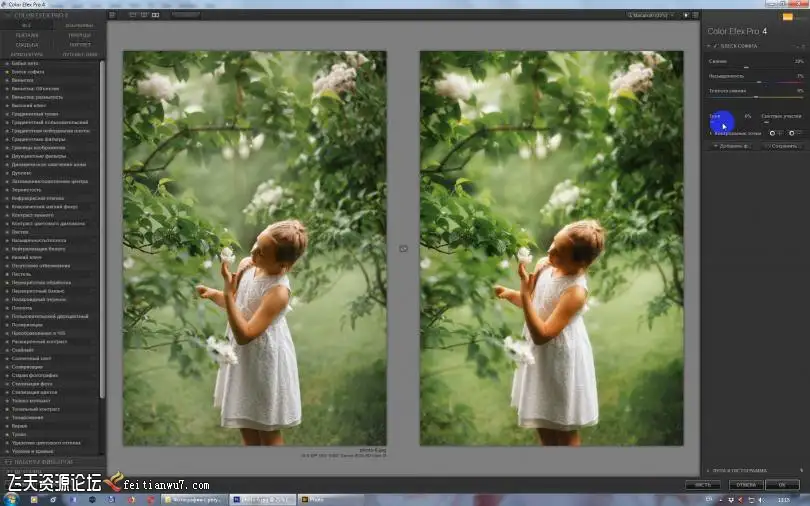
Task: Click the OK button
Action: tap(782, 485)
